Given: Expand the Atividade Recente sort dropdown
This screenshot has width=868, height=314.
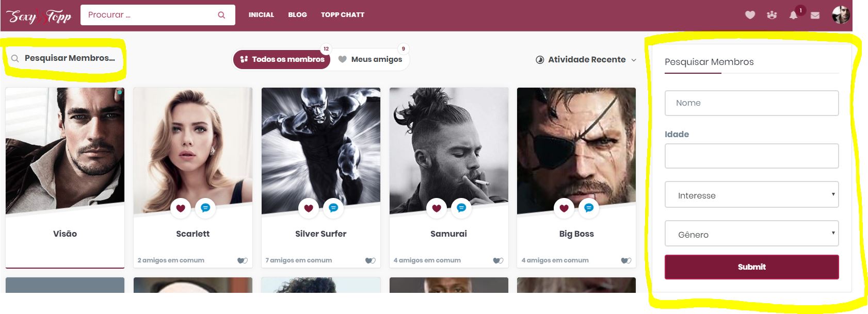Looking at the screenshot, I should click(586, 60).
